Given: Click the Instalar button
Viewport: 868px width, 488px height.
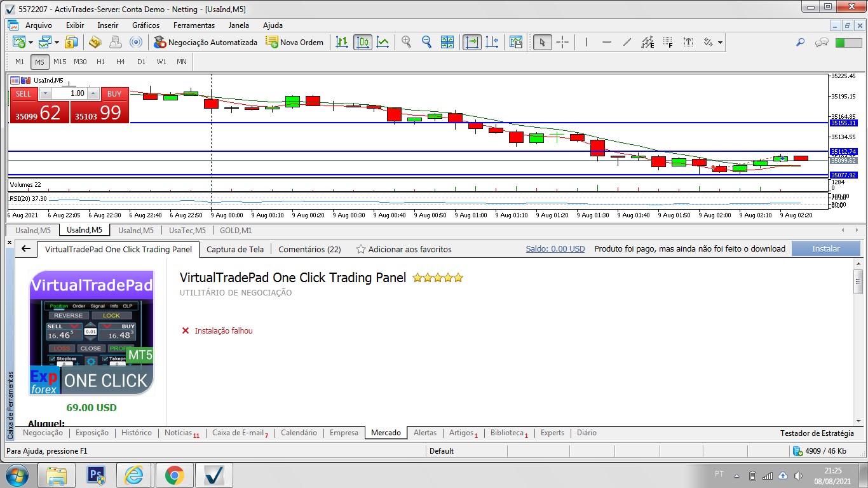Looking at the screenshot, I should (825, 249).
